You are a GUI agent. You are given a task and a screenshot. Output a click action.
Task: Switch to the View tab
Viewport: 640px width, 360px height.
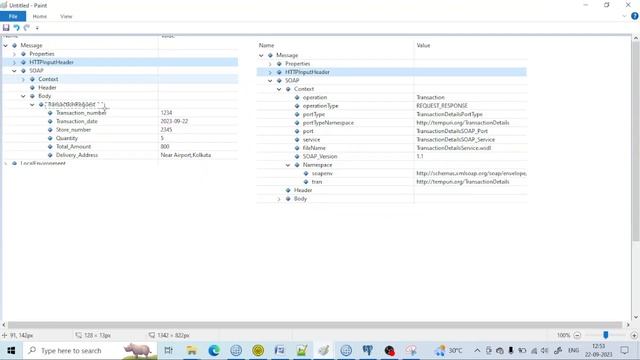click(x=66, y=16)
